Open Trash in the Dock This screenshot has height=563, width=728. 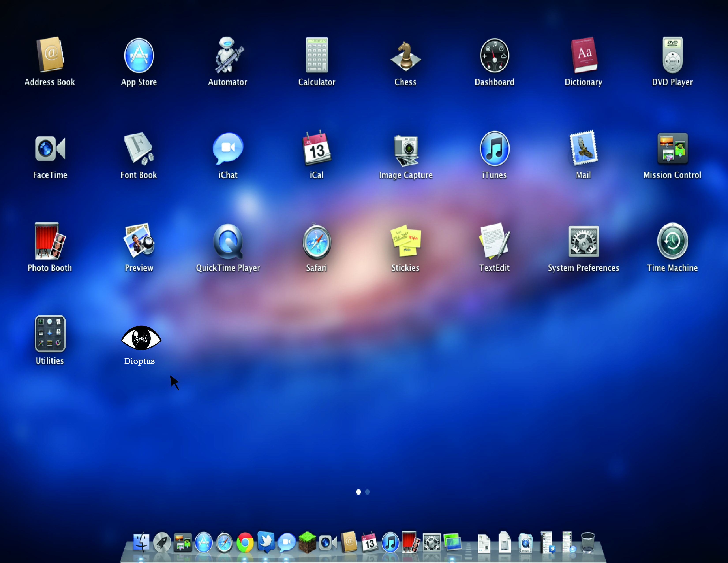click(587, 543)
